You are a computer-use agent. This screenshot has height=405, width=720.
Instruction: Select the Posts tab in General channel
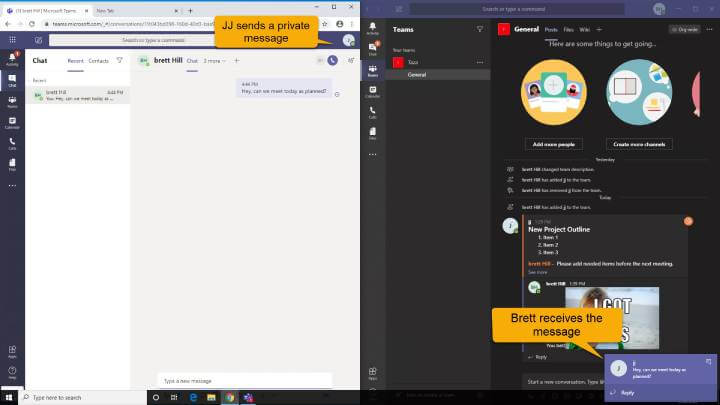tap(551, 29)
